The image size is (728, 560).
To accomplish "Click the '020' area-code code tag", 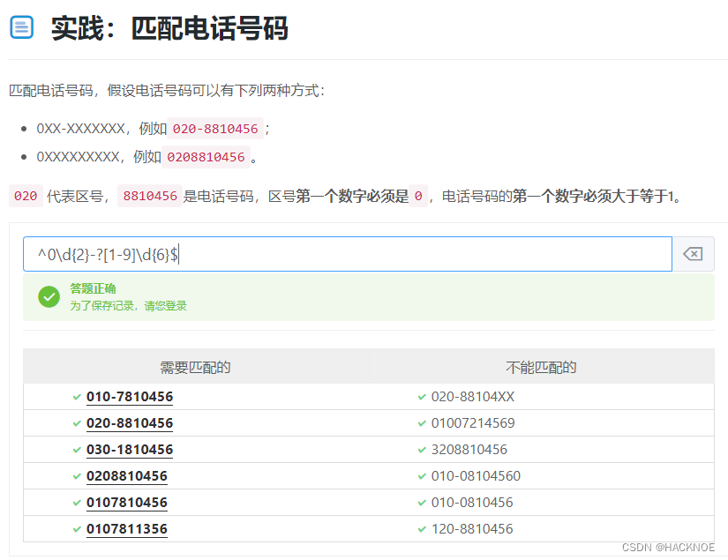I will point(26,197).
